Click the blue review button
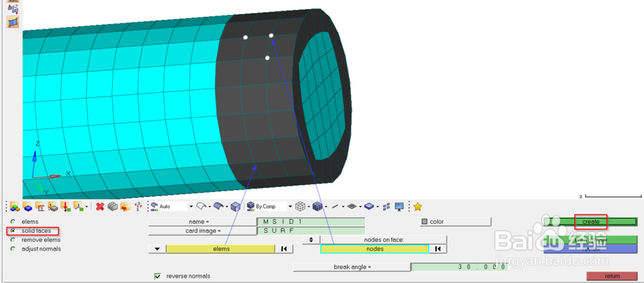The image size is (644, 283). [x=590, y=249]
